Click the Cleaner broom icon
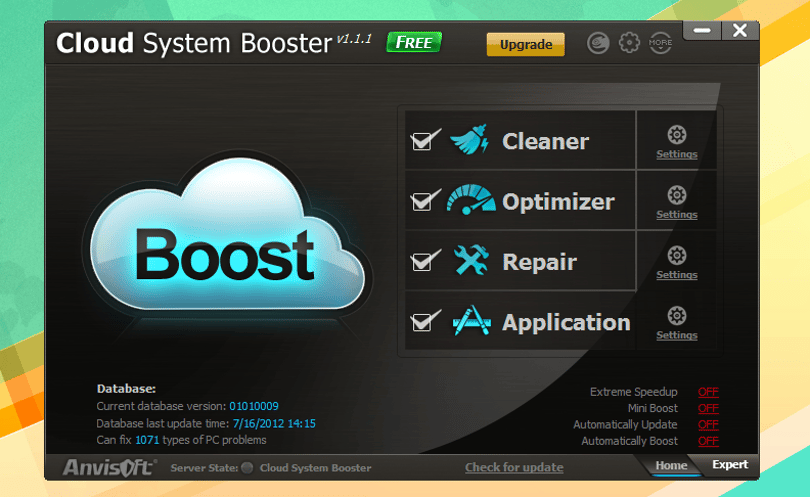The height and width of the screenshot is (497, 810). 470,139
